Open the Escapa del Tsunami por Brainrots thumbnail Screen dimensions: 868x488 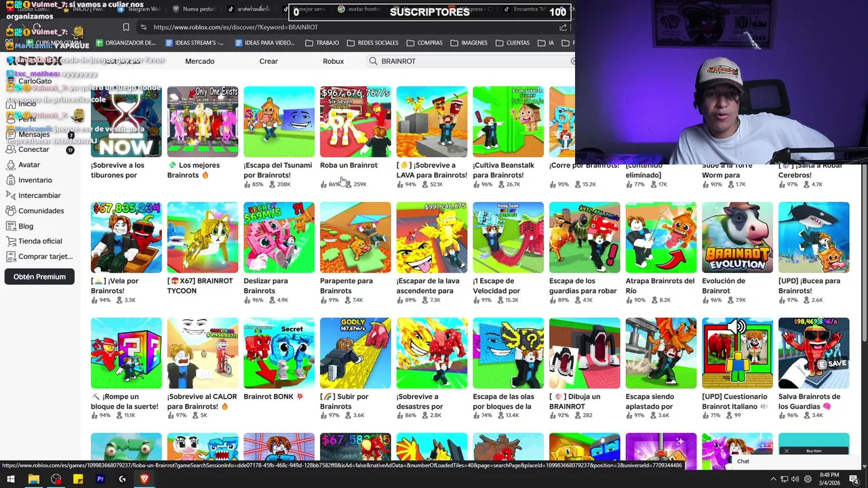[x=279, y=122]
